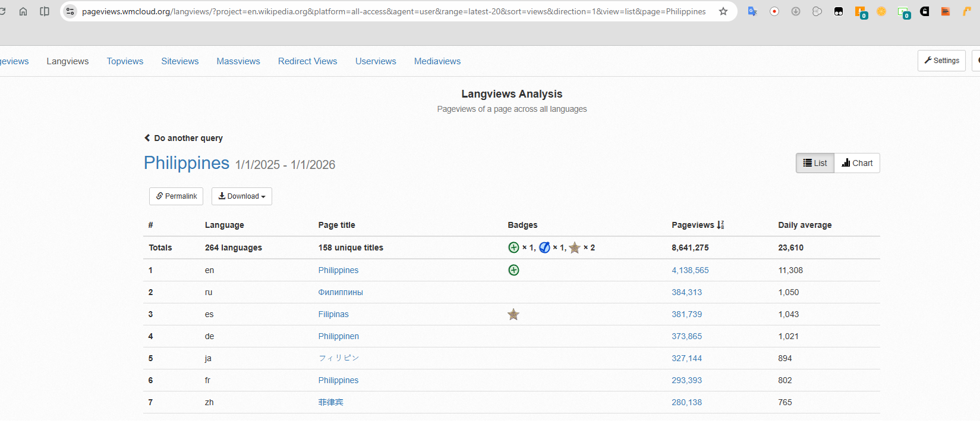This screenshot has height=423, width=980.
Task: Open the Userviews tab
Action: 376,61
